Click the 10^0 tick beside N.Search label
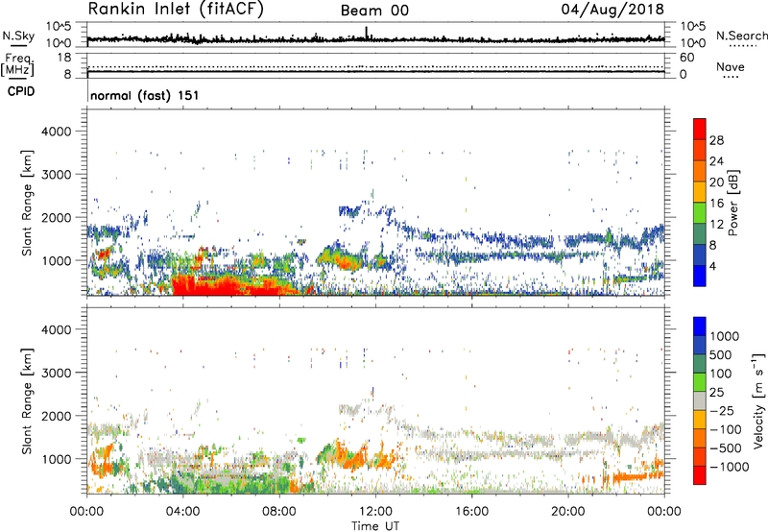Viewport: 768px width, 532px height. pyautogui.click(x=693, y=43)
